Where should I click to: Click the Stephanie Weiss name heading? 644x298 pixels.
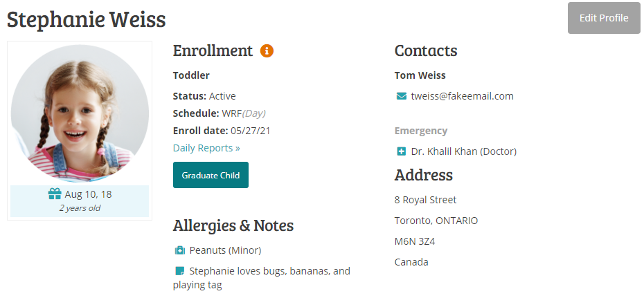(87, 19)
